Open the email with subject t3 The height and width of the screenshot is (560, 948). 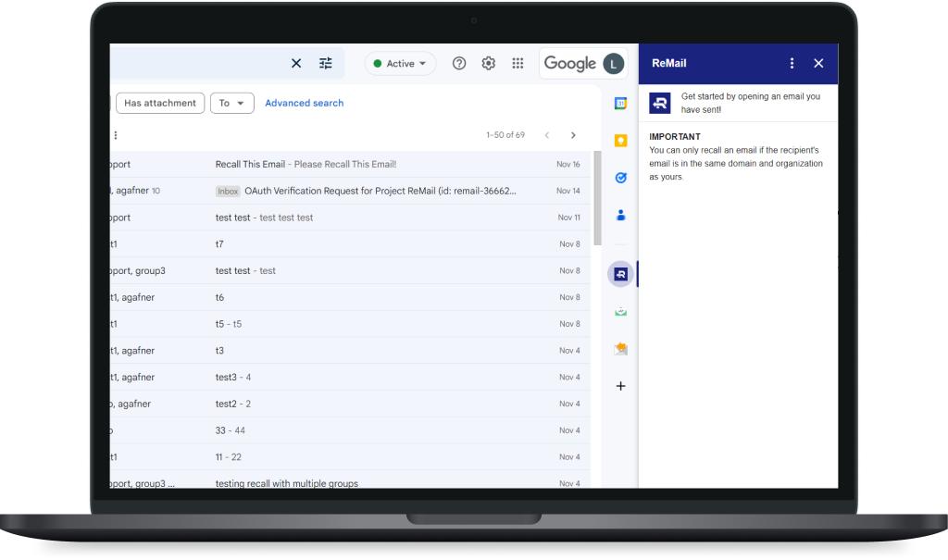[351, 350]
